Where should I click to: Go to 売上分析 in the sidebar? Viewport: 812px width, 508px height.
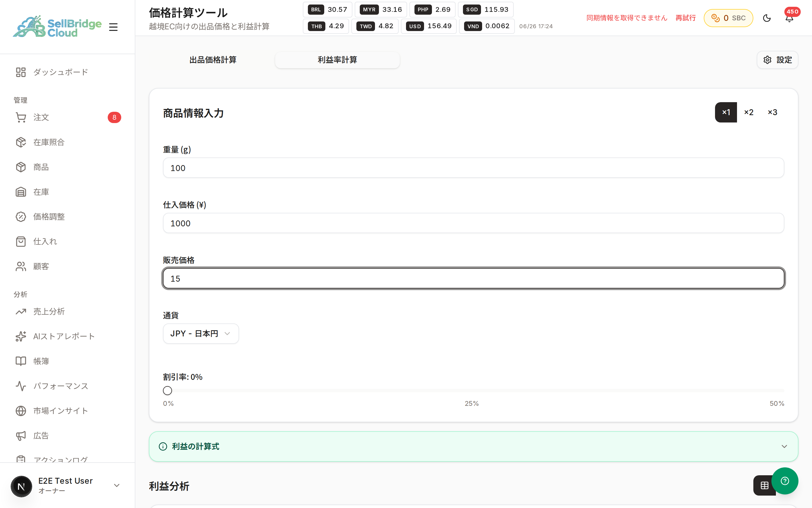pos(67,312)
